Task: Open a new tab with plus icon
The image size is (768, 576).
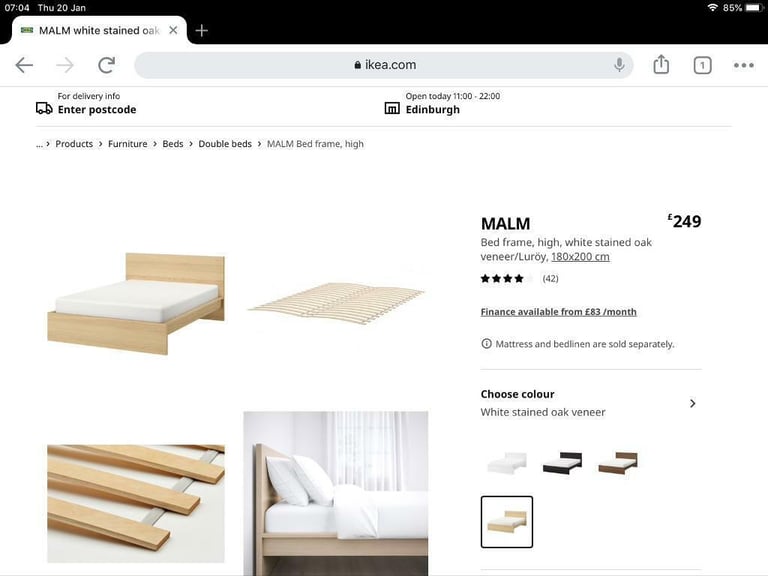Action: point(201,30)
